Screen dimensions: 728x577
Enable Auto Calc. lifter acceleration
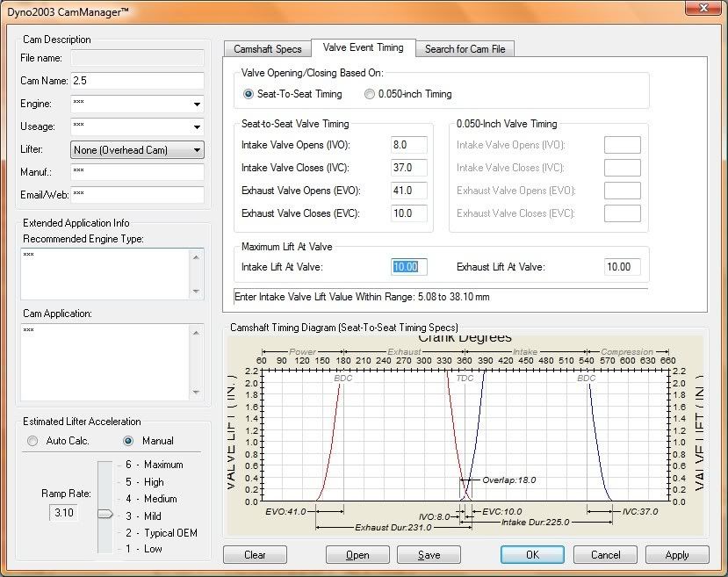click(33, 441)
